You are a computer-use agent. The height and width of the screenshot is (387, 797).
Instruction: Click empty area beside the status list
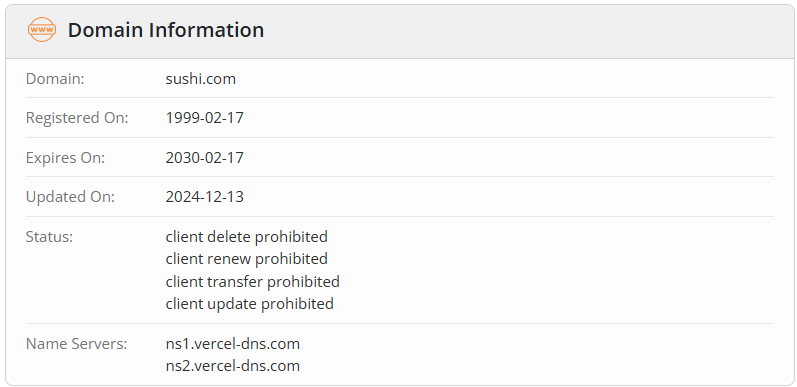pyautogui.click(x=557, y=270)
